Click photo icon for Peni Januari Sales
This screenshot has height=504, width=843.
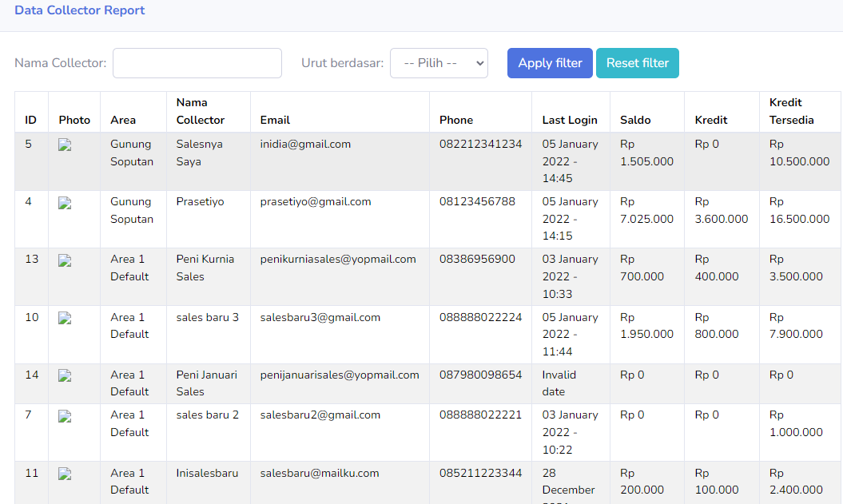point(66,375)
